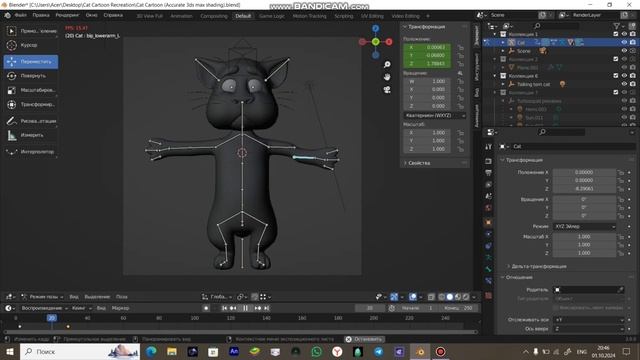Pick the Scale (Масштабировать) tool
The width and height of the screenshot is (640, 360).
(x=31, y=90)
